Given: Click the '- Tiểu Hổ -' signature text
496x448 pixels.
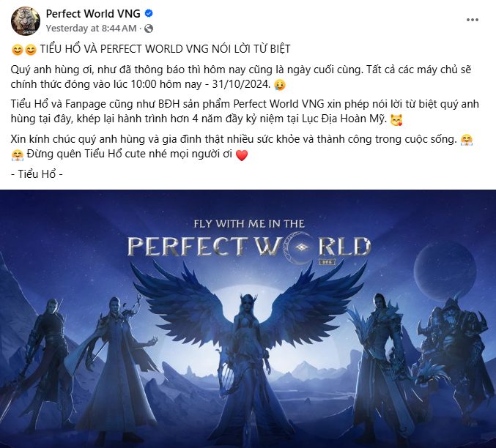Looking at the screenshot, I should pos(37,174).
